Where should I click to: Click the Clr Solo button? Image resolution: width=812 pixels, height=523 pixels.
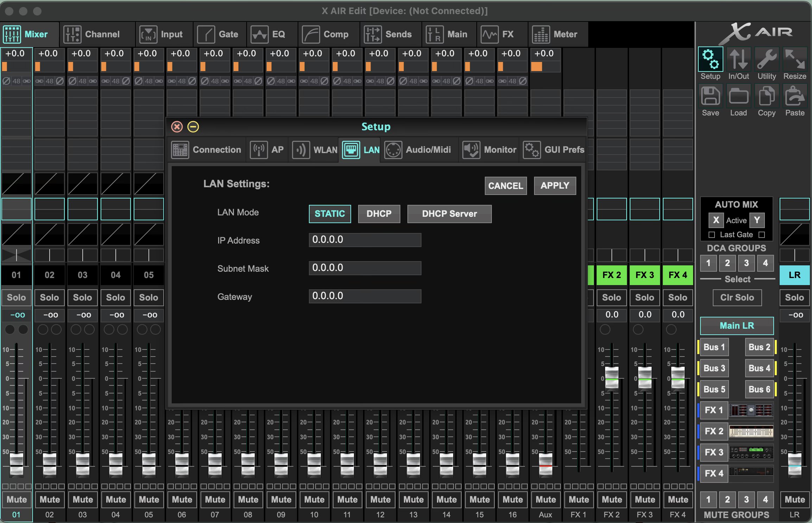click(x=737, y=298)
